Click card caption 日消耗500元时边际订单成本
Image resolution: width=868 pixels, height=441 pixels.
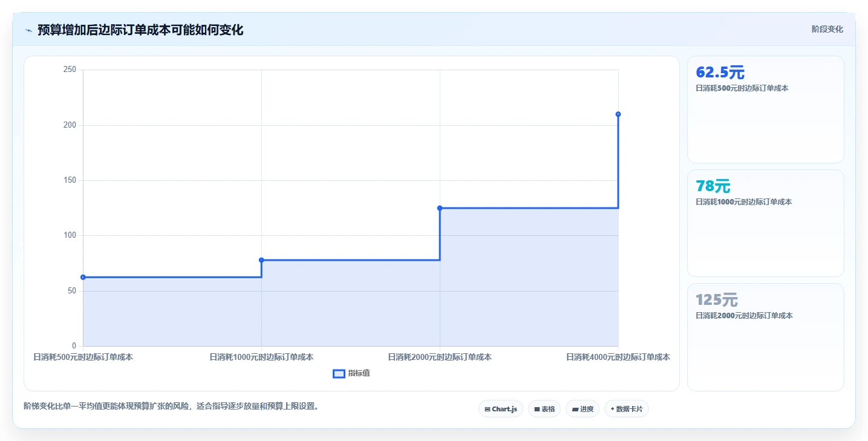click(742, 88)
